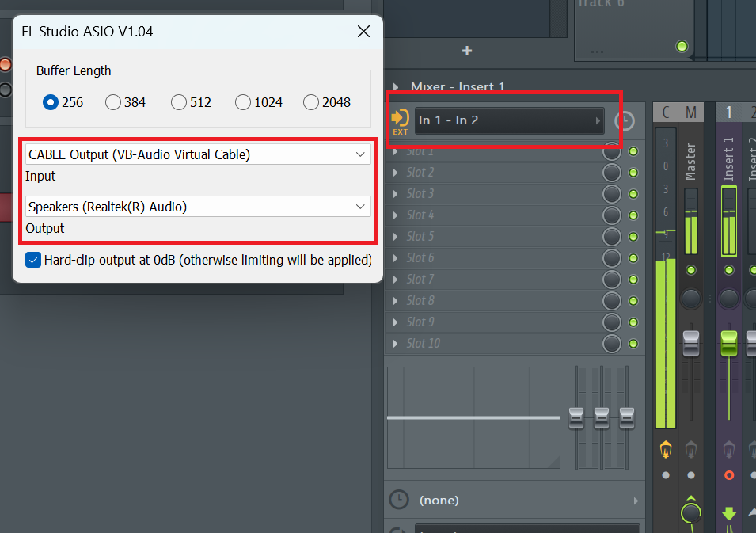This screenshot has height=533, width=756.
Task: Expand Slot 3 effect menu arrow
Action: pyautogui.click(x=395, y=194)
